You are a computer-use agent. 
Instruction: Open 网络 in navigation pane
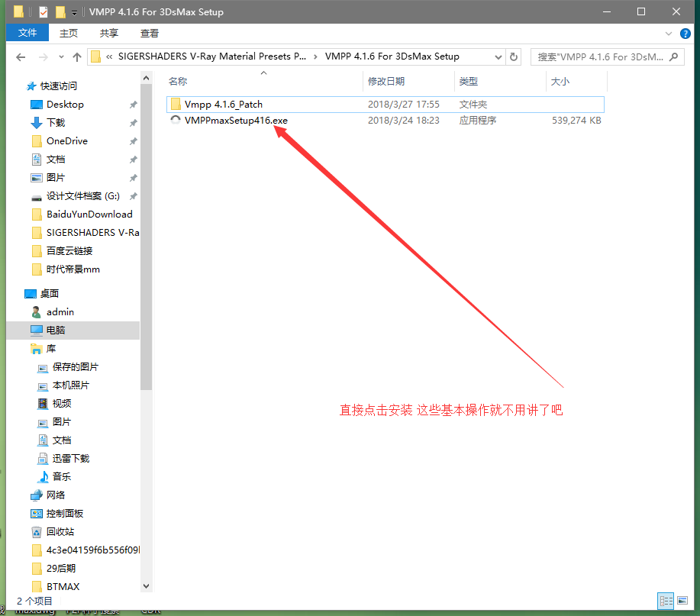click(x=56, y=495)
